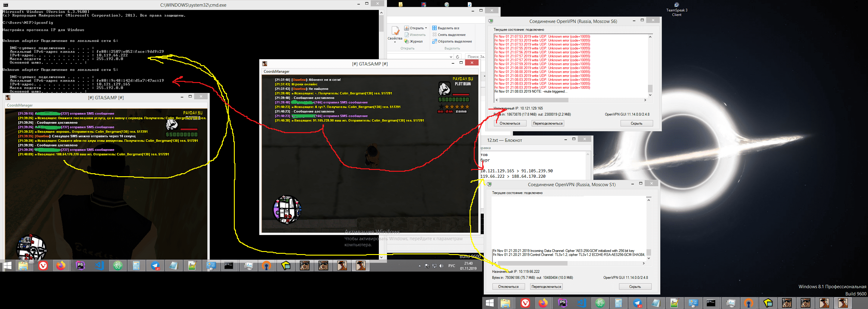Image resolution: width=868 pixels, height=309 pixels.
Task: Open Calculator in the clock-side taskbar
Action: (x=137, y=266)
